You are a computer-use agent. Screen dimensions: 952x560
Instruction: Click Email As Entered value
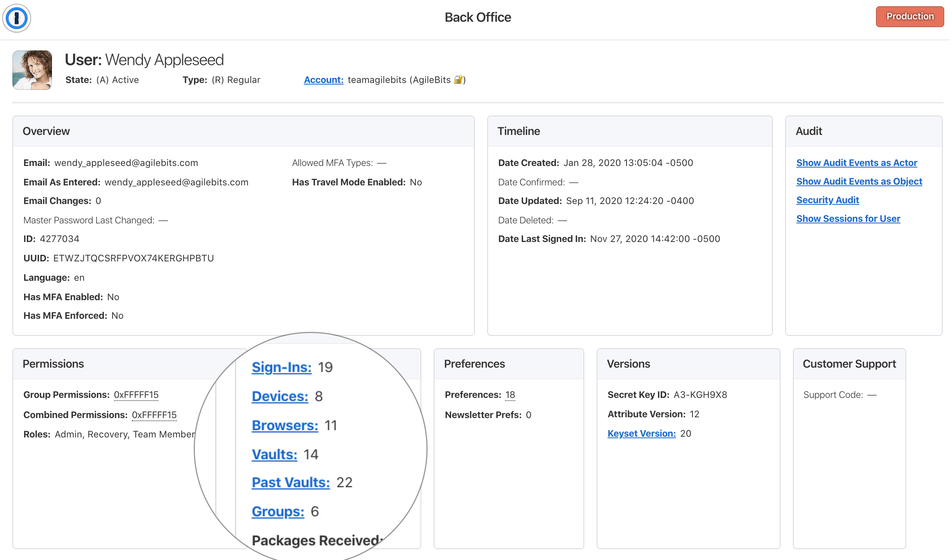point(177,182)
